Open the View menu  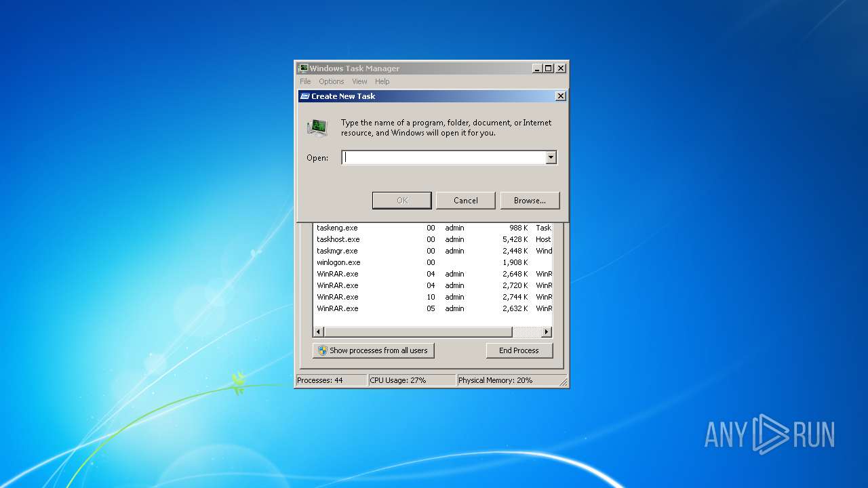359,81
